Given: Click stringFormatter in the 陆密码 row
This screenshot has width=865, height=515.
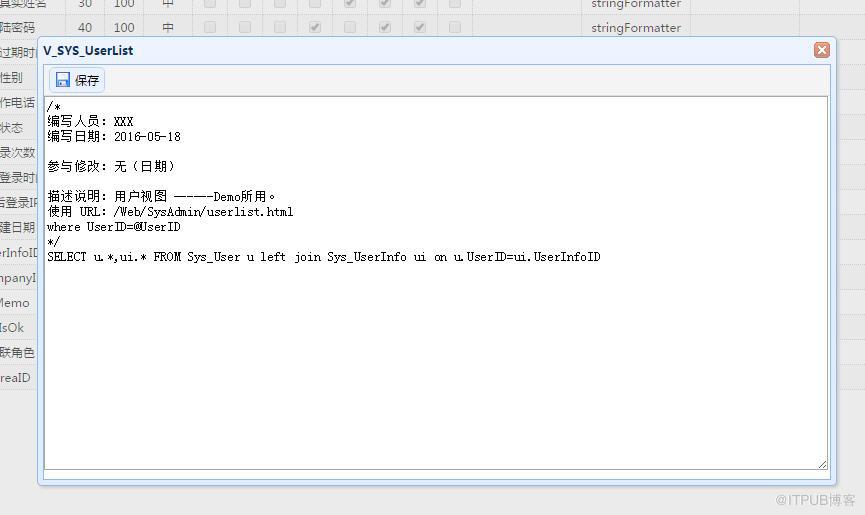Looking at the screenshot, I should 636,28.
